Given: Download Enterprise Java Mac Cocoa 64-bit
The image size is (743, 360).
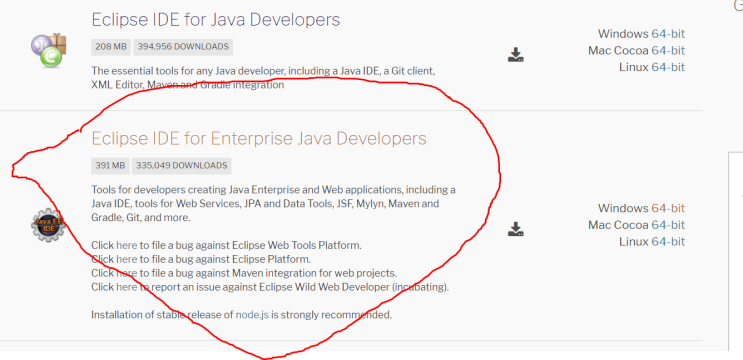Looking at the screenshot, I should tap(668, 225).
